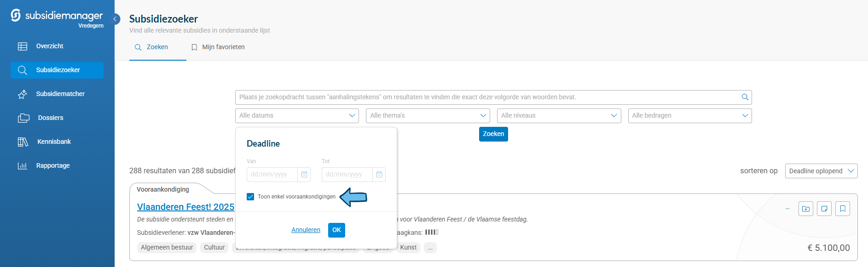Bookmark Vlaanderen Feest! 2025 as favorite
Image resolution: width=868 pixels, height=267 pixels.
(843, 209)
